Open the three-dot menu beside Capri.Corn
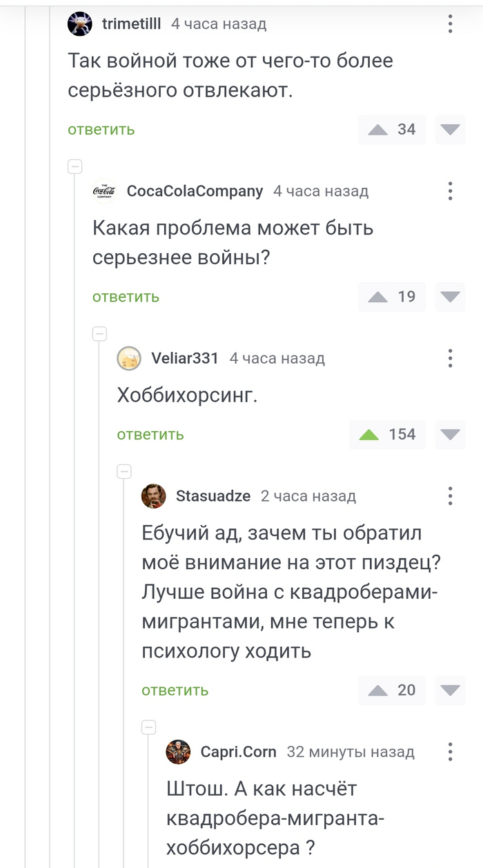This screenshot has height=868, width=483. coord(450,752)
